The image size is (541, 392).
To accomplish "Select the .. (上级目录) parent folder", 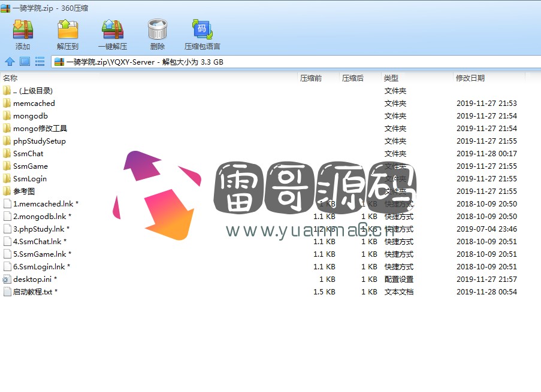I will click(x=32, y=91).
